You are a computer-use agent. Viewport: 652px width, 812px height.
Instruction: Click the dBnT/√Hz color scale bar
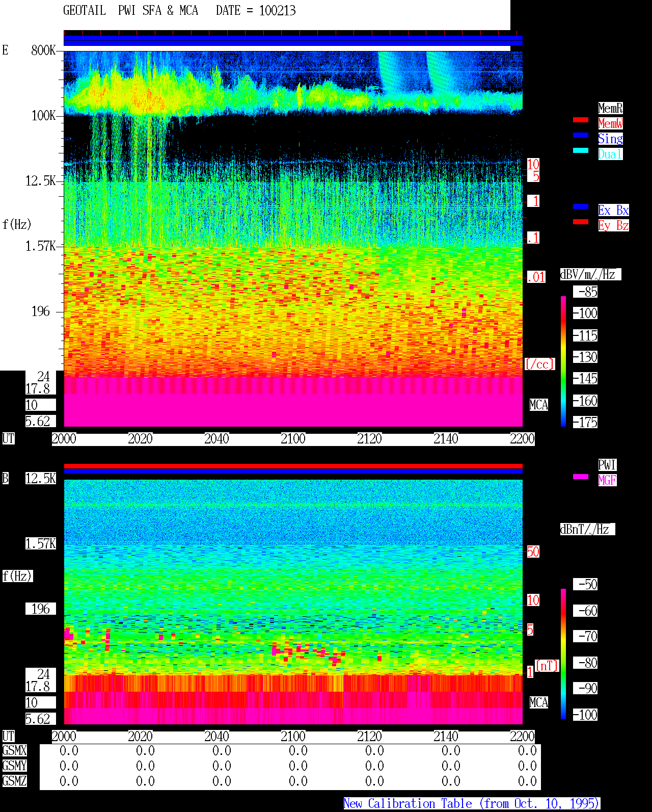coord(563,654)
